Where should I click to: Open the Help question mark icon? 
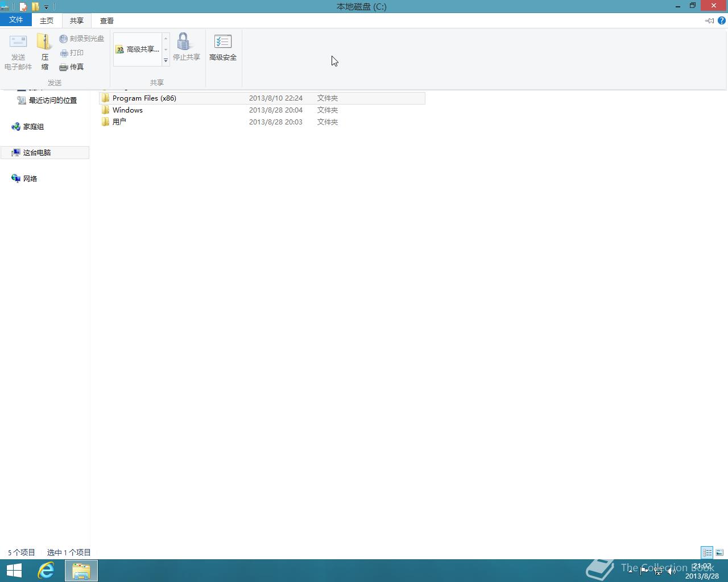point(722,20)
